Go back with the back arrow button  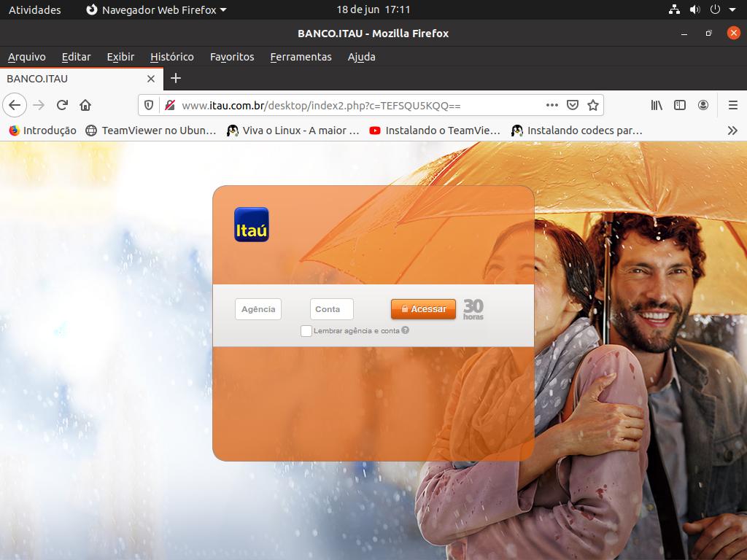(x=15, y=105)
